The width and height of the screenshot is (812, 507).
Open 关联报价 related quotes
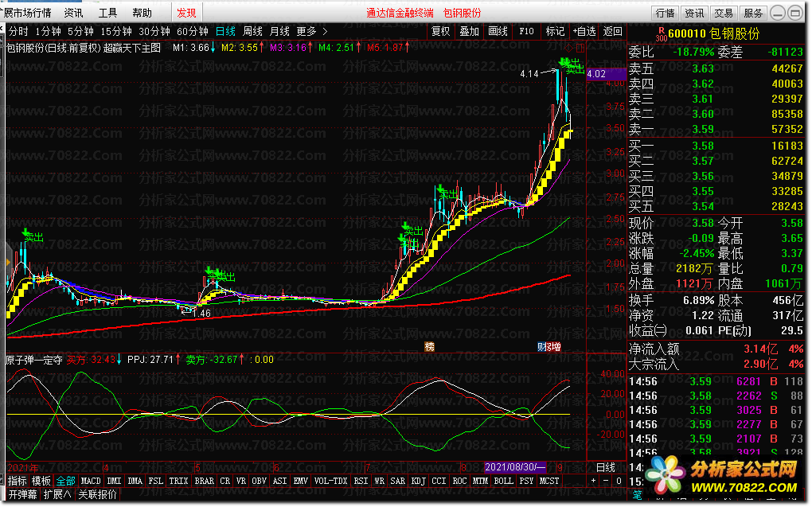coord(97,494)
